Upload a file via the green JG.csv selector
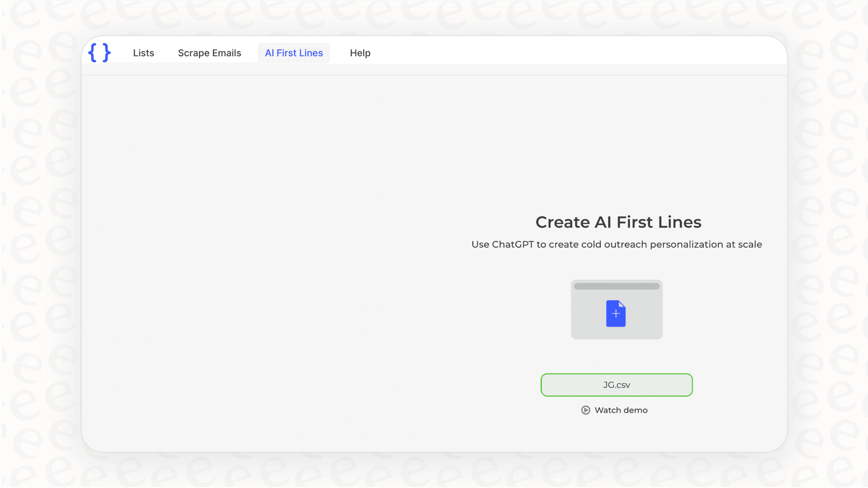The height and width of the screenshot is (488, 868). tap(616, 385)
